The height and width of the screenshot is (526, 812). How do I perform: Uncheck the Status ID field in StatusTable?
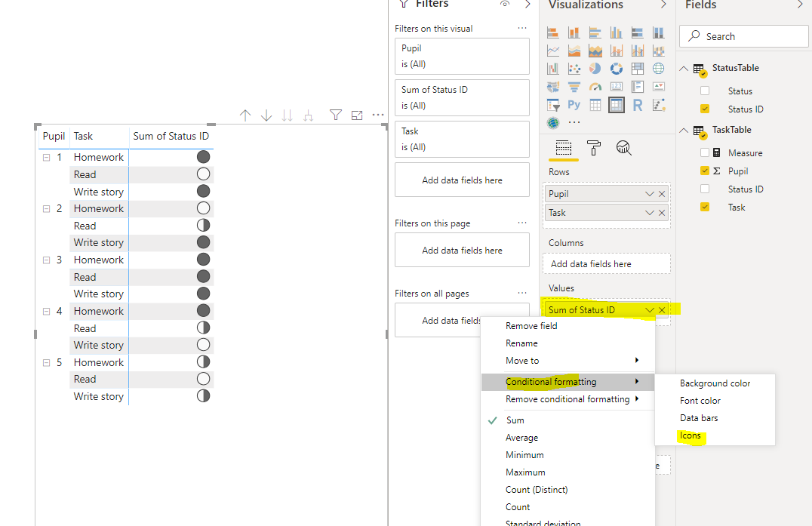(x=705, y=109)
